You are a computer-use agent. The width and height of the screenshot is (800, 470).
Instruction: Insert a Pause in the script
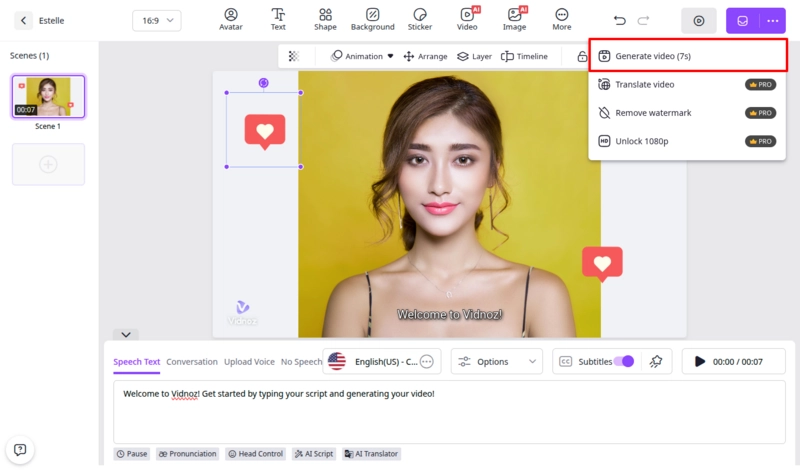point(132,454)
